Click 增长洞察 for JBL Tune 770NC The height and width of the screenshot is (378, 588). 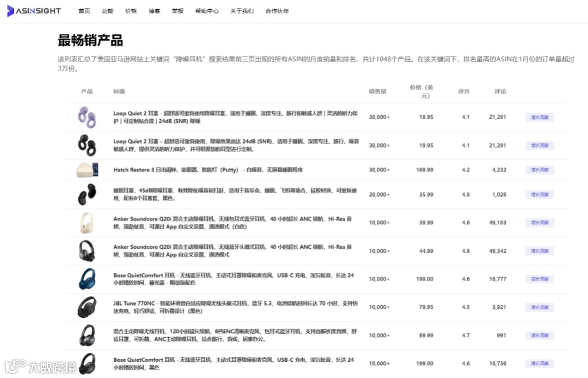(x=540, y=307)
